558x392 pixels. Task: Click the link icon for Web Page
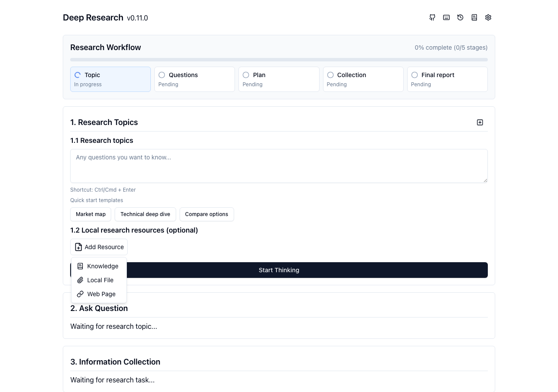pyautogui.click(x=80, y=294)
